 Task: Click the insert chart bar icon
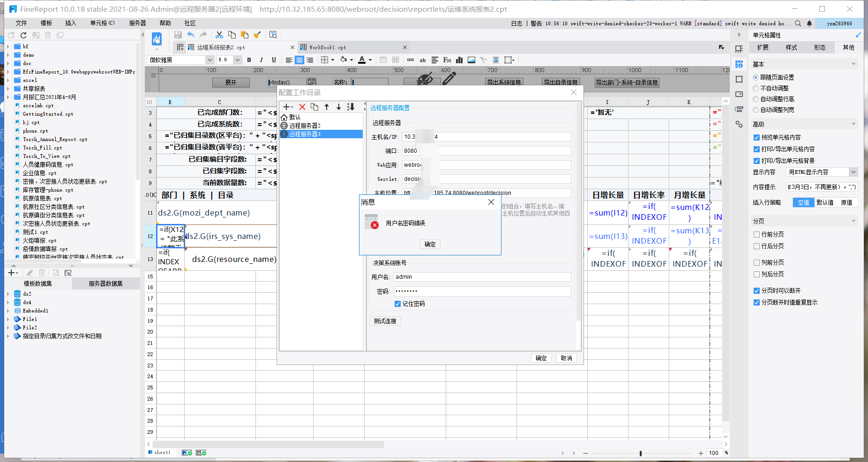point(459,60)
